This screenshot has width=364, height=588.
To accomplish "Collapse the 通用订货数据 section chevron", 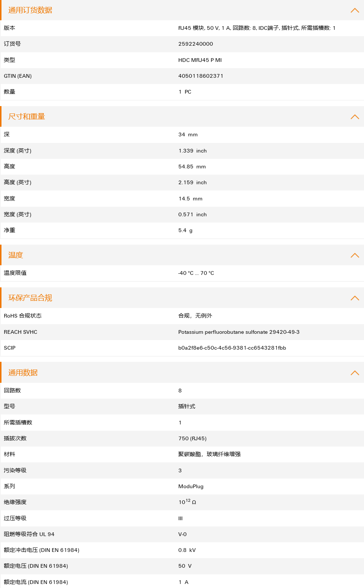I will (x=355, y=10).
